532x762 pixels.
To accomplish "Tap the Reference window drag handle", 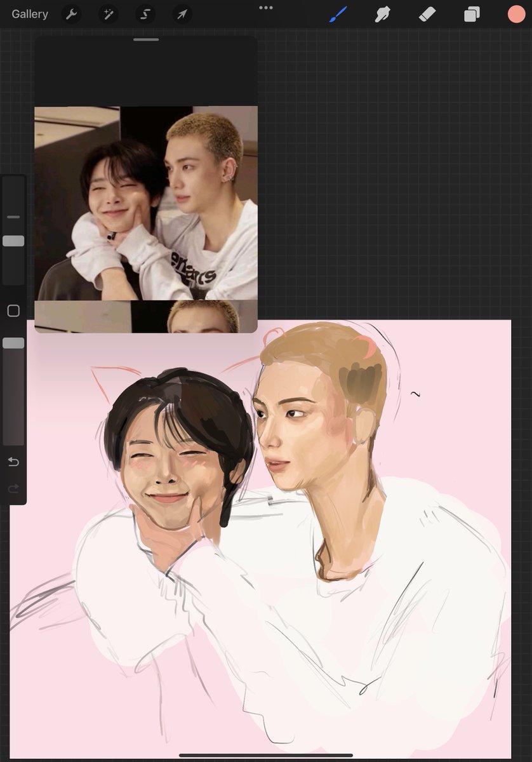I will coord(145,39).
